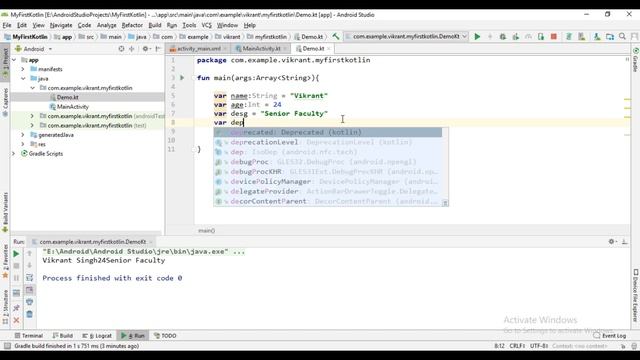Screen dimensions: 640x360
Task: Switch to the MainActivity.kt editor tab
Action: coord(261,49)
